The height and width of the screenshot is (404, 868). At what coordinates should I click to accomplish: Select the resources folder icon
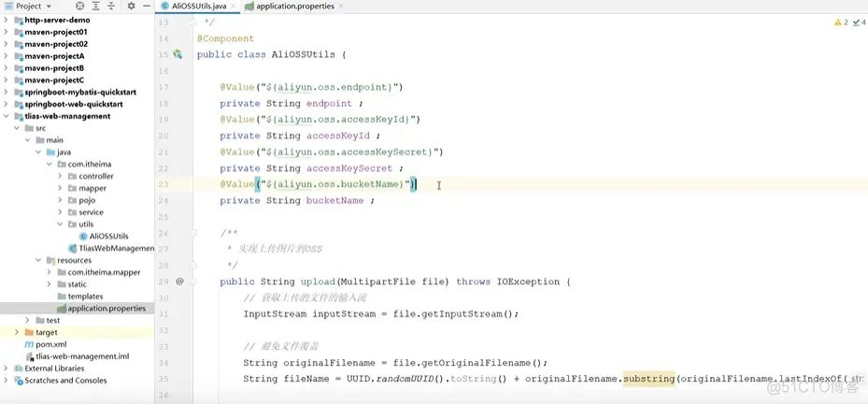(x=50, y=261)
